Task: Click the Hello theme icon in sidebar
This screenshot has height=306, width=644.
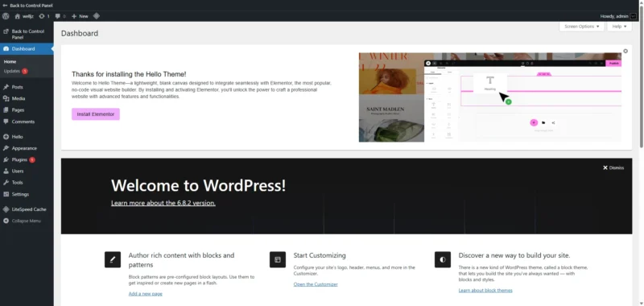Action: click(x=6, y=137)
